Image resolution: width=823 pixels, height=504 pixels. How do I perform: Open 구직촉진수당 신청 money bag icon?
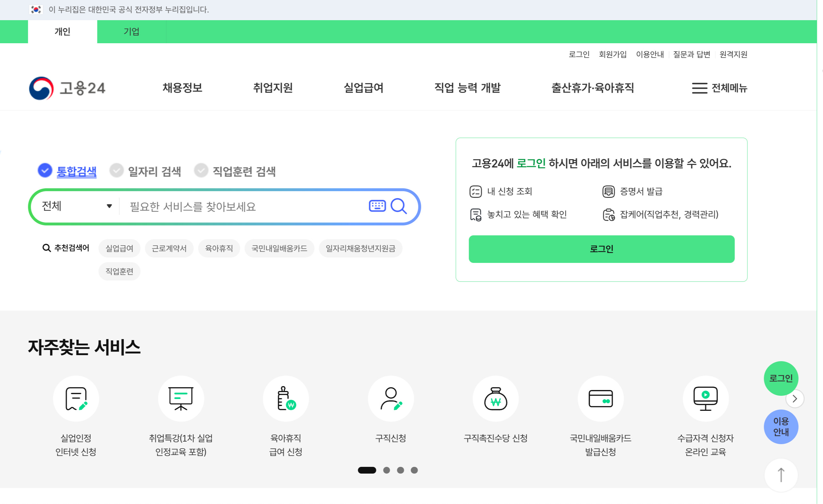(x=495, y=399)
